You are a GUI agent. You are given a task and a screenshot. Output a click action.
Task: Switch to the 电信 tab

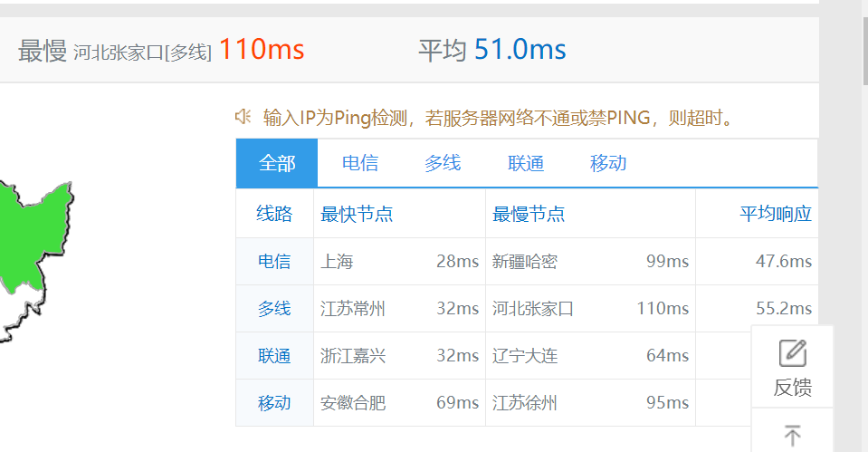point(360,163)
